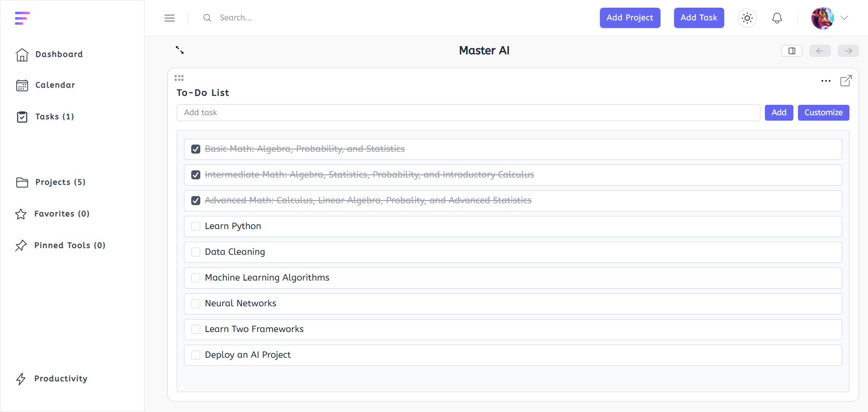Toggle light/dark theme with the sun icon
868x412 pixels.
click(747, 18)
